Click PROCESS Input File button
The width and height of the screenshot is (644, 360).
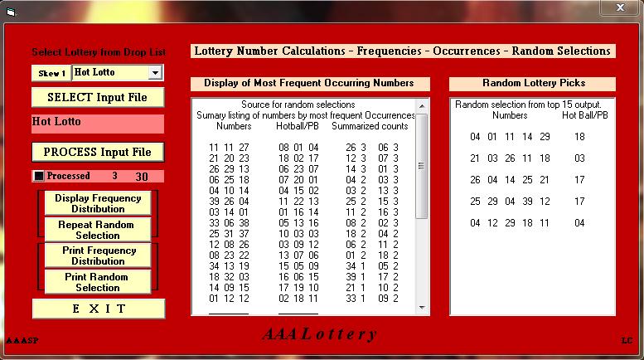coord(98,152)
